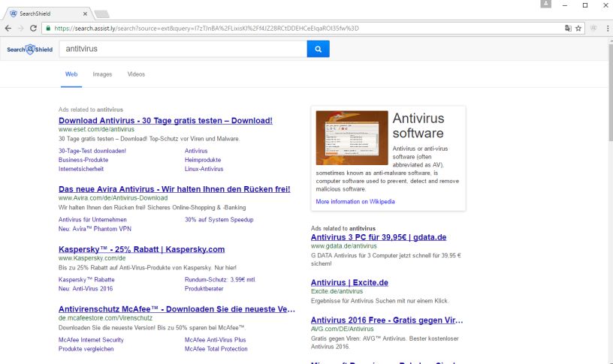Switch to the Web results tab

(x=71, y=74)
